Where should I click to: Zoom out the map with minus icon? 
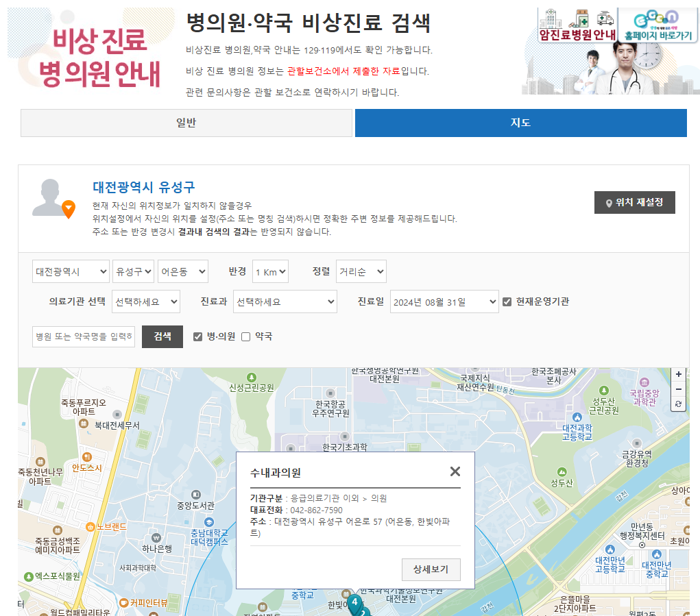coord(679,389)
